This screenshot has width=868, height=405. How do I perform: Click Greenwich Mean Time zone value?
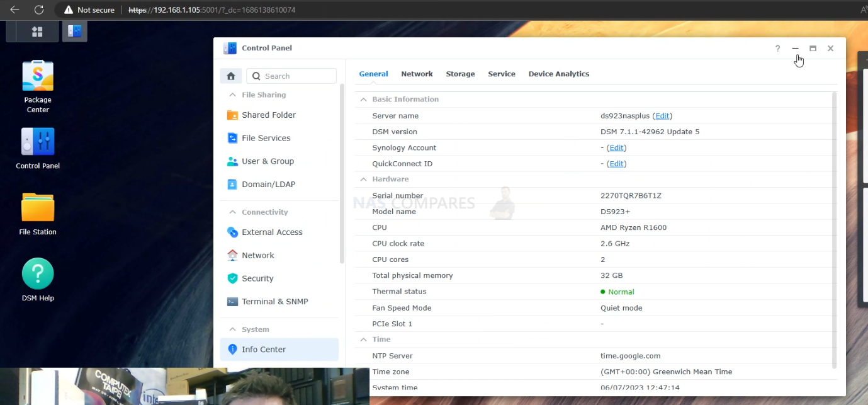point(666,372)
